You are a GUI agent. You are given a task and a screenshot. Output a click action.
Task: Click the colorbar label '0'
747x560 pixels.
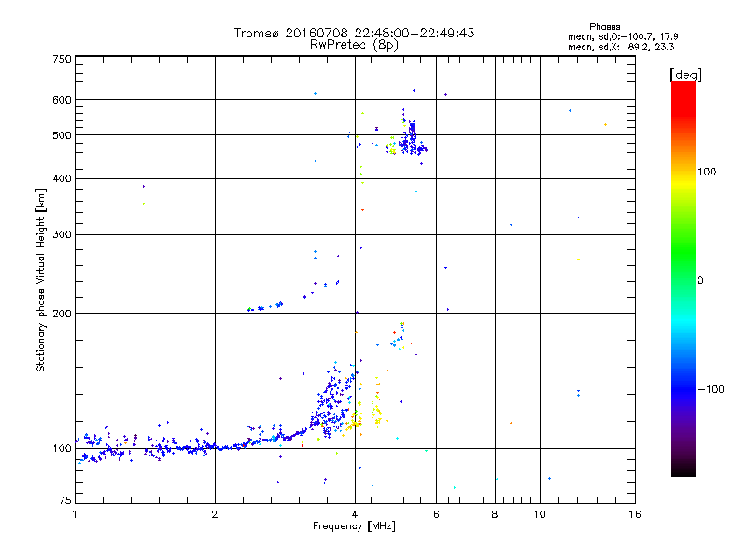pyautogui.click(x=700, y=281)
